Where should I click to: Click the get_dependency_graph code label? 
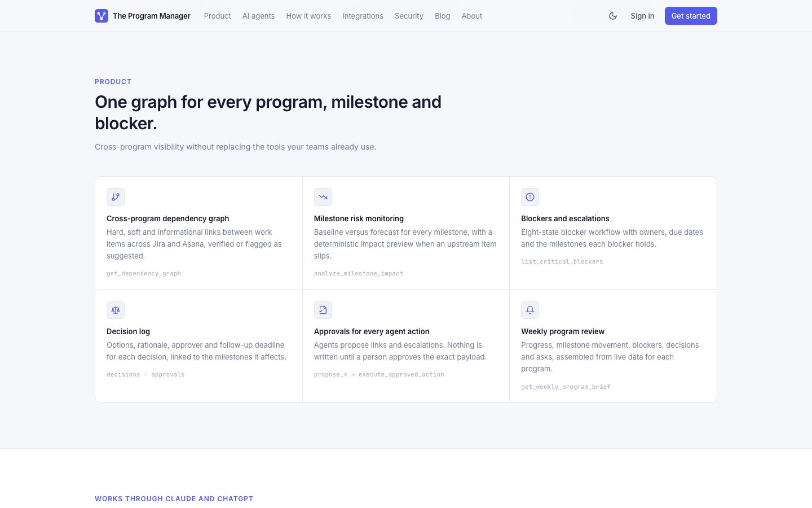pos(144,273)
